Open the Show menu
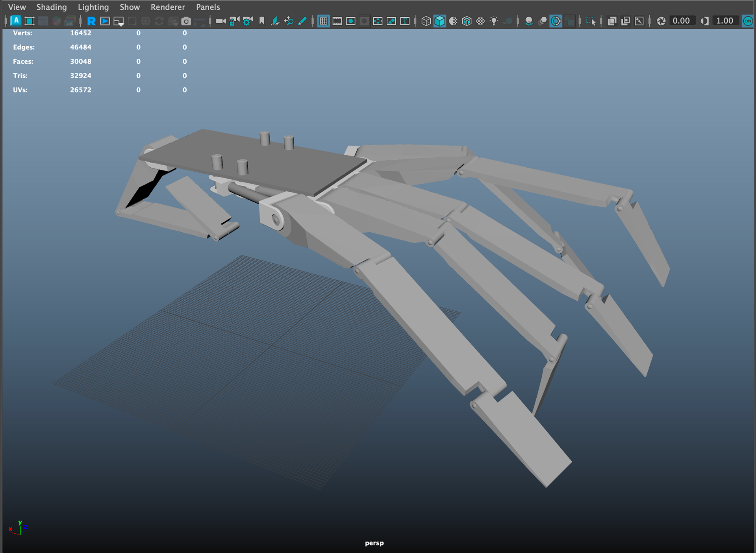This screenshot has width=756, height=553. (130, 7)
